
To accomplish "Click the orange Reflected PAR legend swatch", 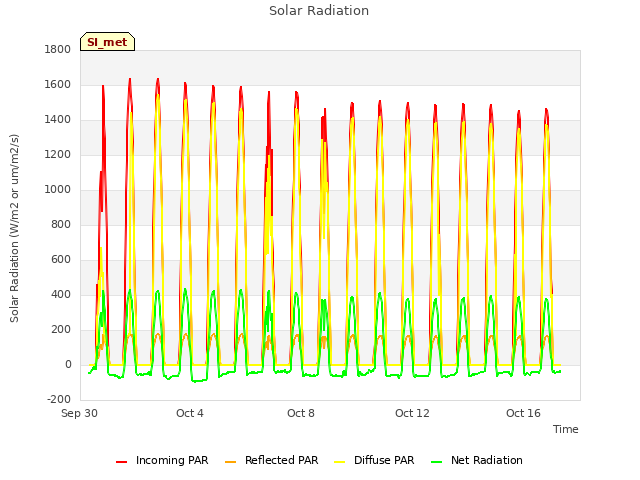I will 231,462.
